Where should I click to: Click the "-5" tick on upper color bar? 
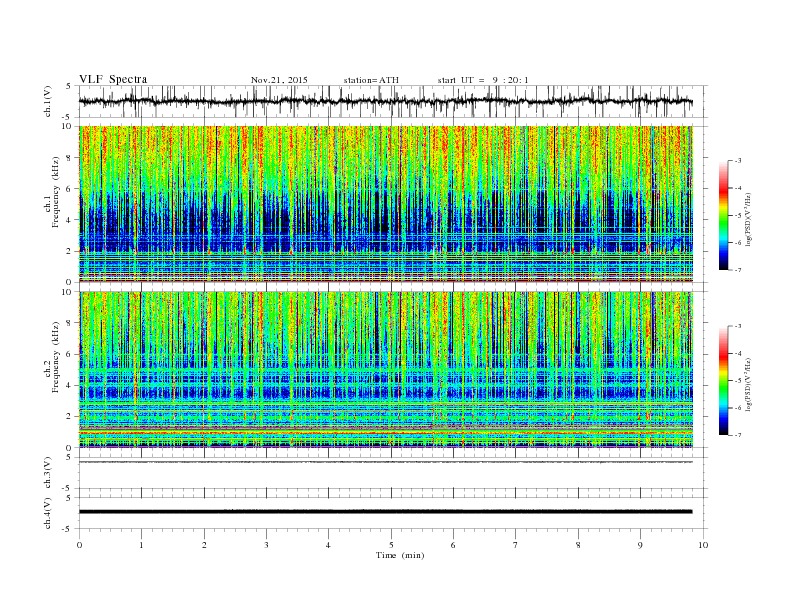click(737, 216)
